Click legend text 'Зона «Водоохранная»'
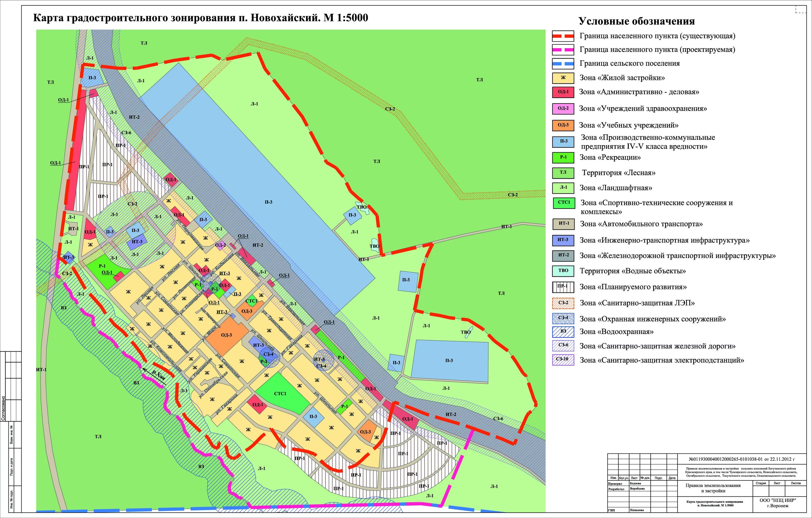This screenshot has width=812, height=518. (616, 332)
